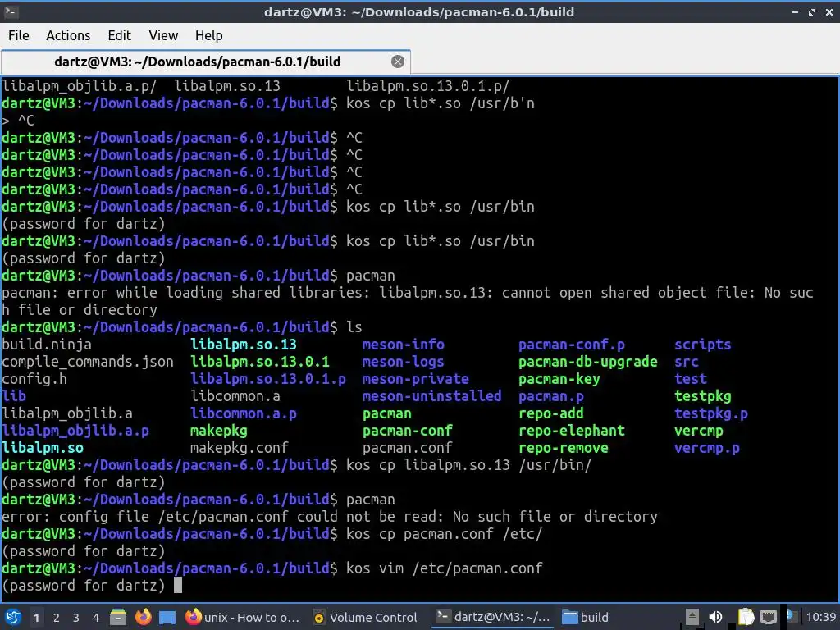
Task: Click 'vercmp.p' in the ls listing
Action: click(x=707, y=448)
